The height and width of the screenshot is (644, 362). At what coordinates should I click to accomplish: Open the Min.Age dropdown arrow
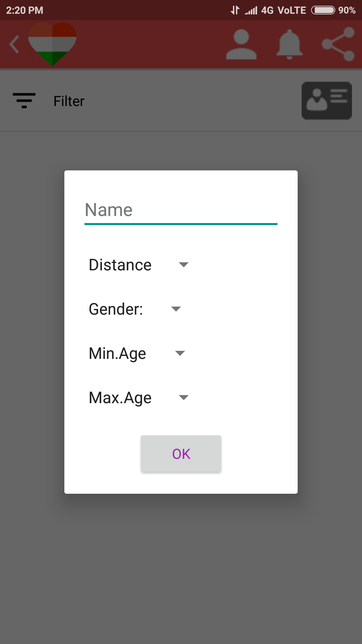click(x=180, y=353)
